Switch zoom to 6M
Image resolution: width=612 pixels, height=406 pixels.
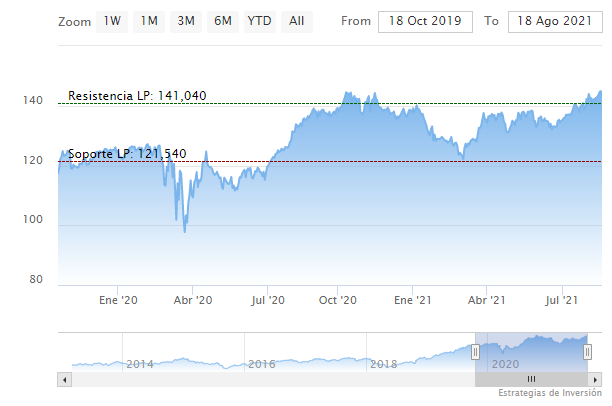[x=222, y=21]
